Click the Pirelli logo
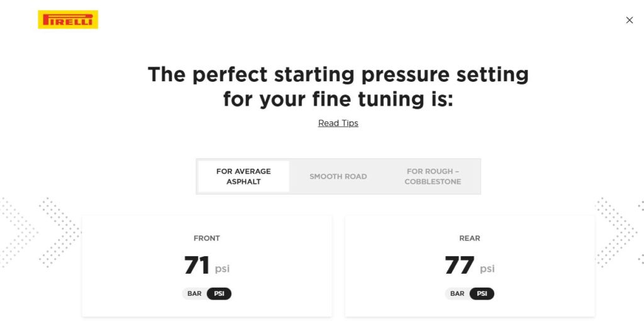This screenshot has width=644, height=321. (68, 20)
